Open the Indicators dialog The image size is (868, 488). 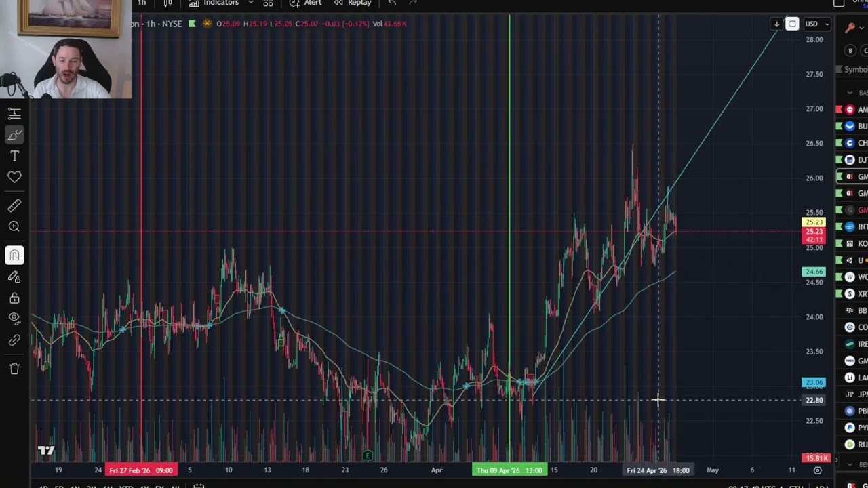(x=214, y=3)
